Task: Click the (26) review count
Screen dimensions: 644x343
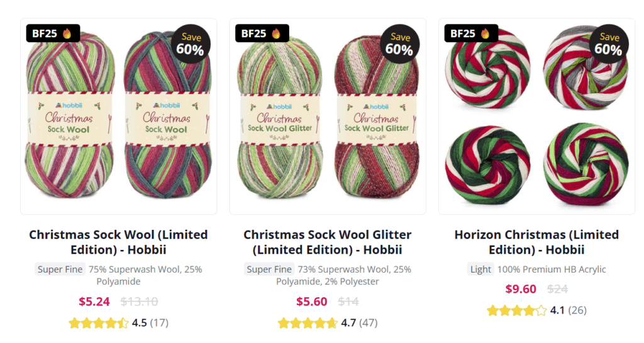Action: pyautogui.click(x=577, y=310)
